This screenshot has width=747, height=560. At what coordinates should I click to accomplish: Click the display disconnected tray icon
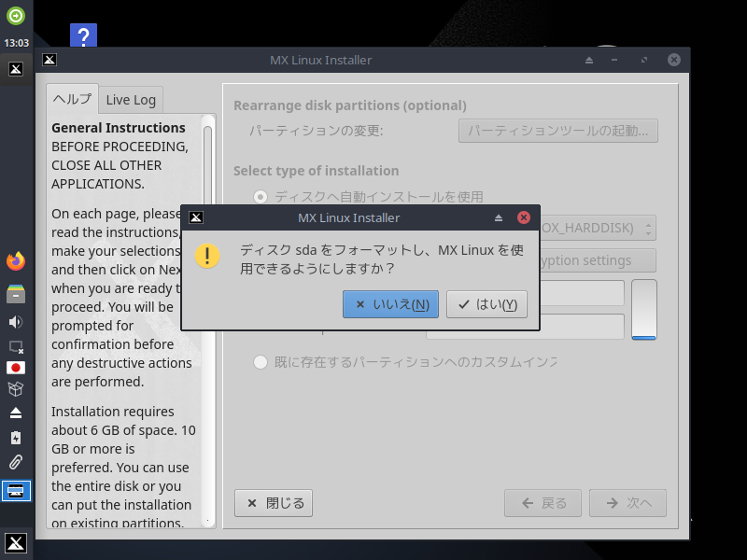coord(16,346)
